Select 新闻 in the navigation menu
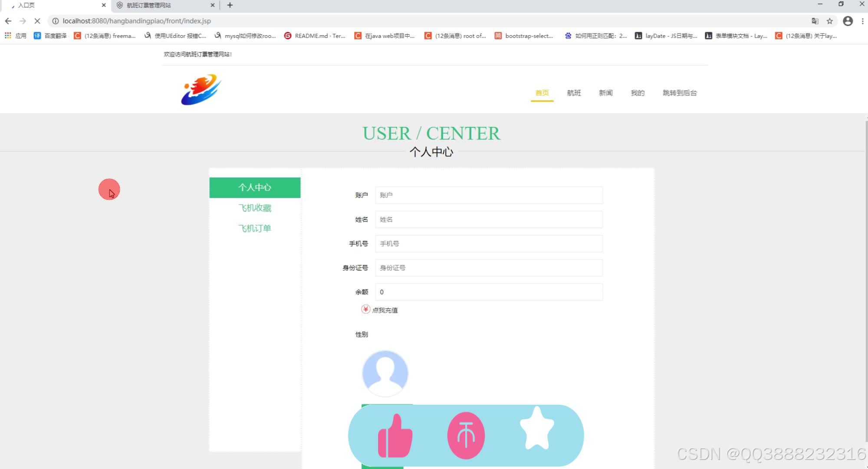868x469 pixels. click(605, 92)
